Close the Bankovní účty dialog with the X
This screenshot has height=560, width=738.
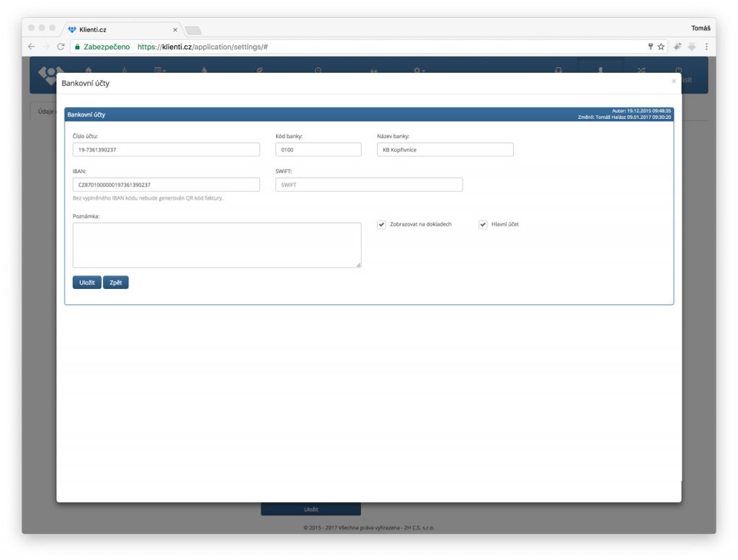674,81
